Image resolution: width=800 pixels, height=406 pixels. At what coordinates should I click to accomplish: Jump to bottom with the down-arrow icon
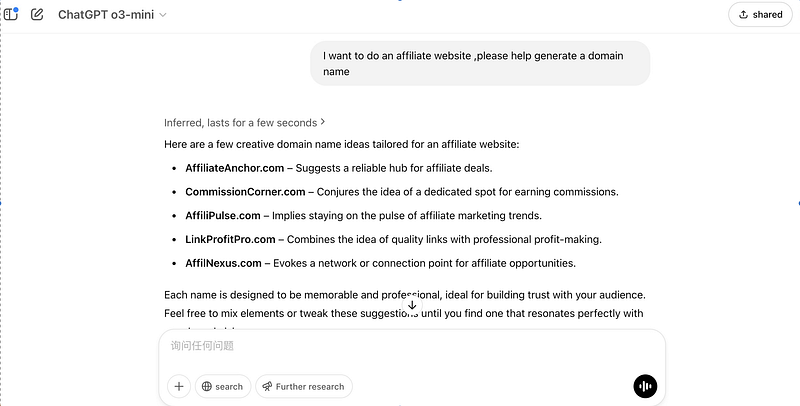[412, 333]
